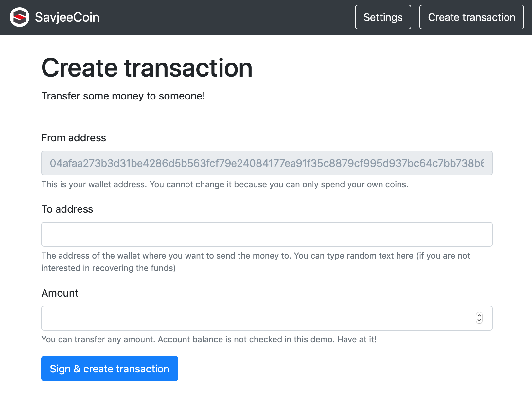Viewport: 532px width, 398px height.
Task: Click the disabled From address field
Action: click(267, 163)
